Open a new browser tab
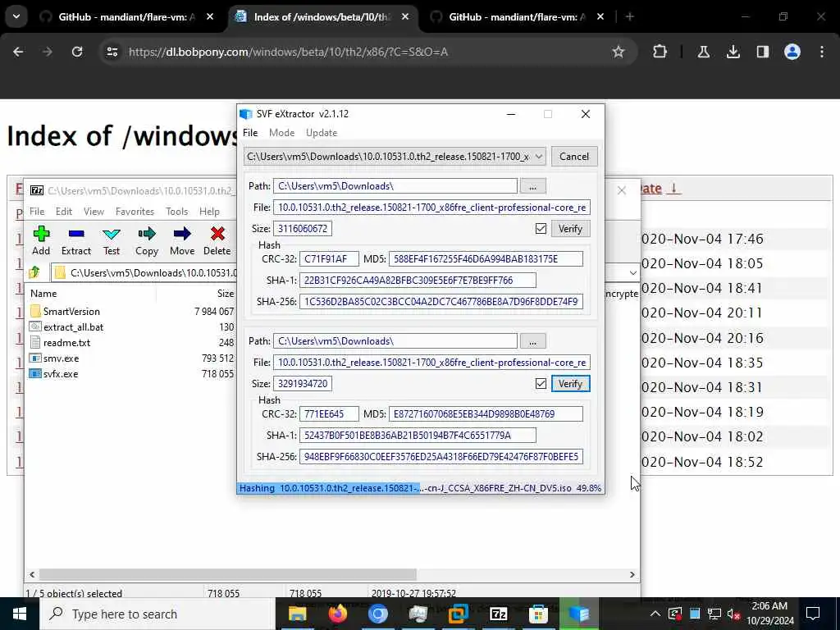 (x=630, y=16)
